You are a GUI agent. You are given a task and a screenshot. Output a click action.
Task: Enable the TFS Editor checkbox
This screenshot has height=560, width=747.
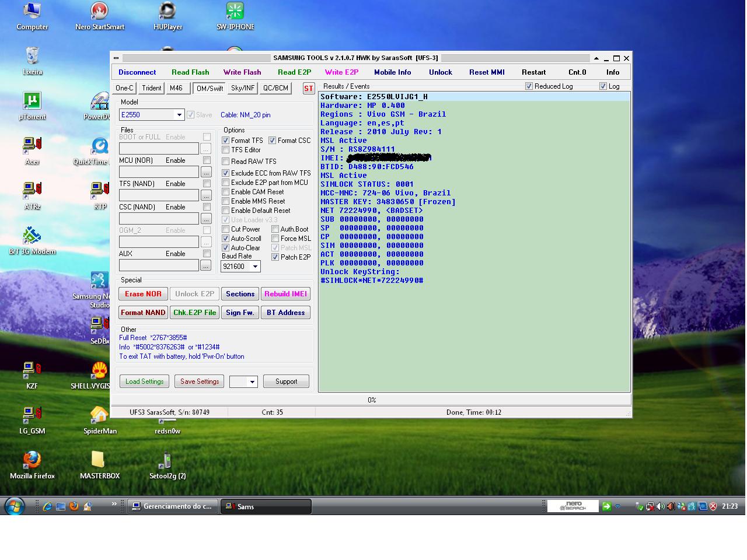[x=225, y=150]
